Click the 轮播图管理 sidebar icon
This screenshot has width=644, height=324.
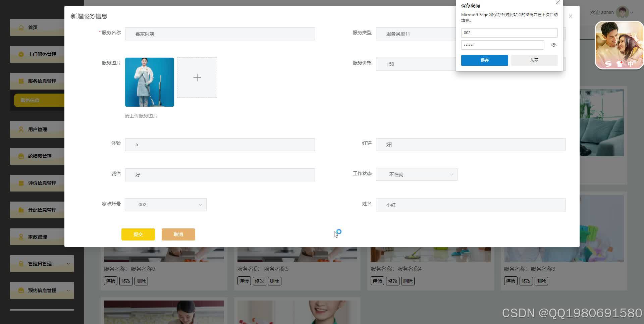pos(21,156)
